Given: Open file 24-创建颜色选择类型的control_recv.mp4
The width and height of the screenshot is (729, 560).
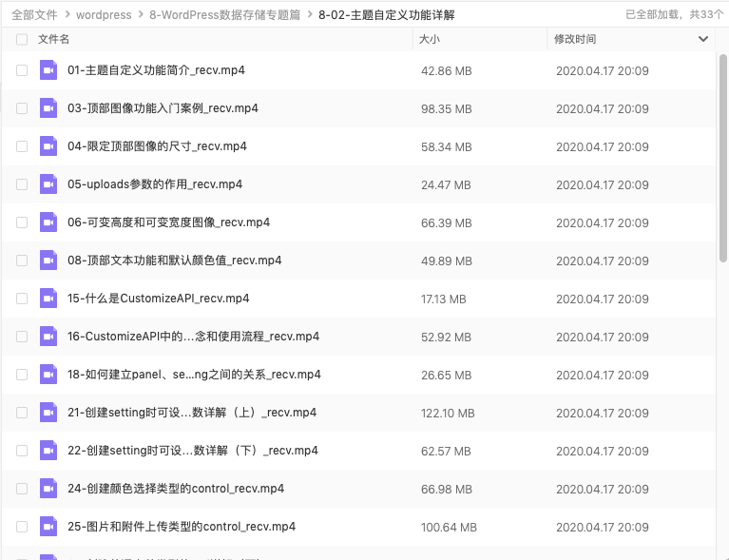Looking at the screenshot, I should (176, 489).
